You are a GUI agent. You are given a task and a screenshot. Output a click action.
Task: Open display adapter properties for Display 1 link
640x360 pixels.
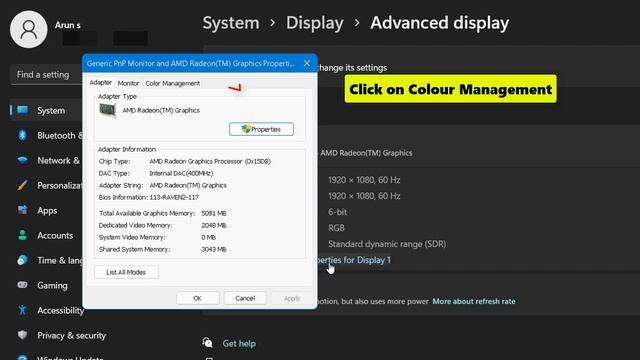coord(354,260)
